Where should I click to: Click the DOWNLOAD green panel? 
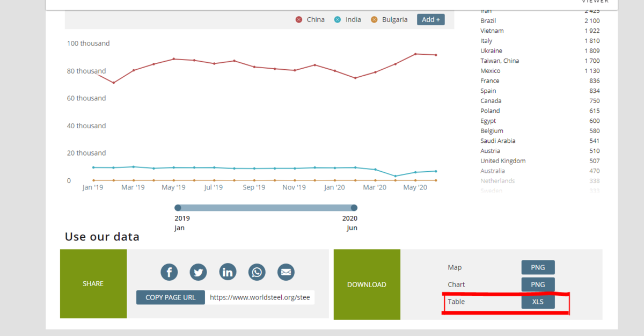[x=367, y=284]
